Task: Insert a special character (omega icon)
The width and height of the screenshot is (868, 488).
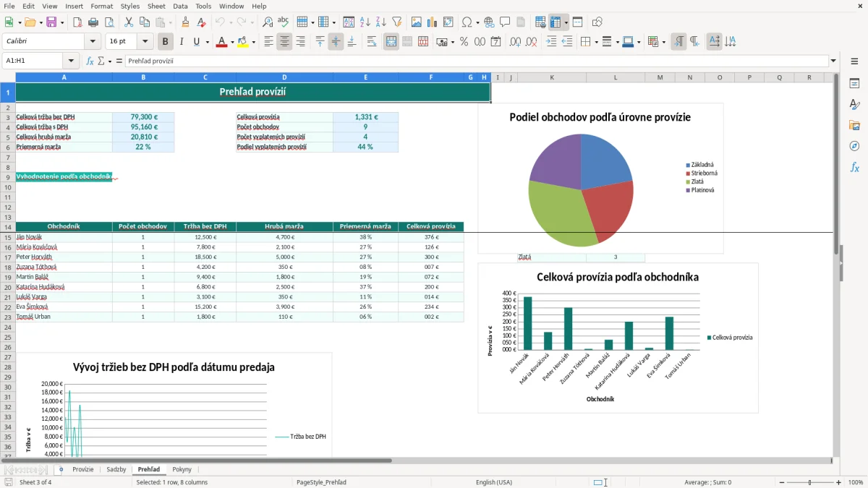Action: pyautogui.click(x=467, y=22)
